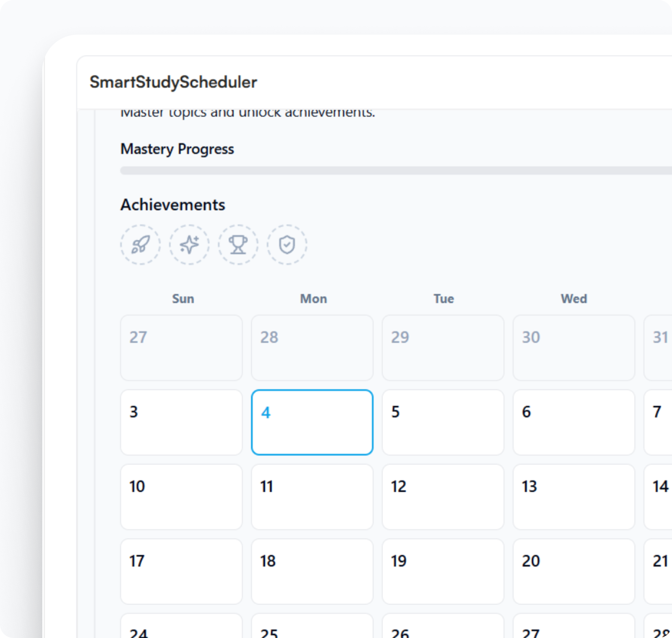The height and width of the screenshot is (638, 672).
Task: Open calendar day 5
Action: 443,422
